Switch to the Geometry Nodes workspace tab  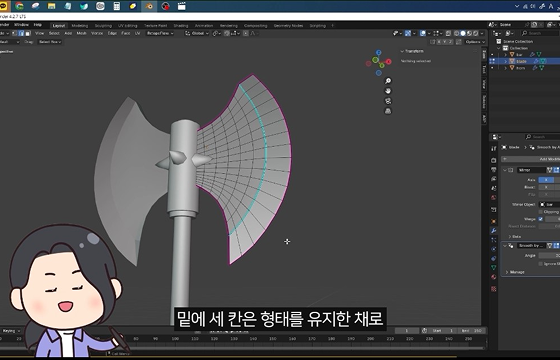(x=288, y=26)
